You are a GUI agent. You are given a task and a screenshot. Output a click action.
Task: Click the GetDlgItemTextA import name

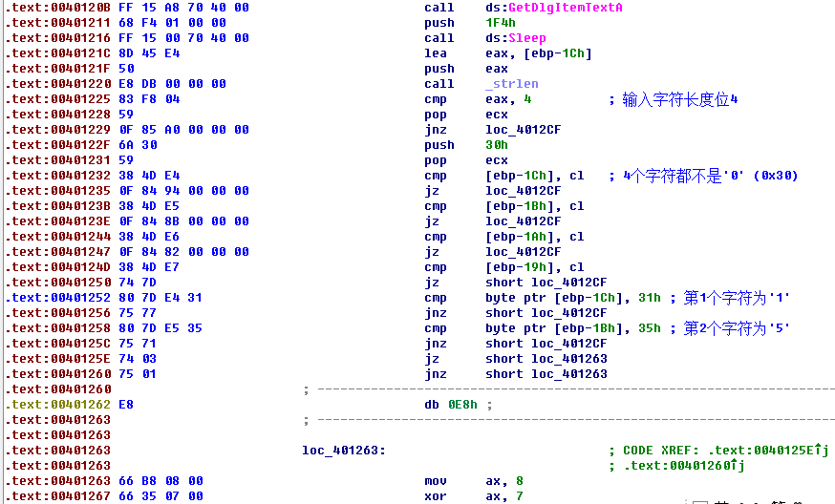pos(565,8)
